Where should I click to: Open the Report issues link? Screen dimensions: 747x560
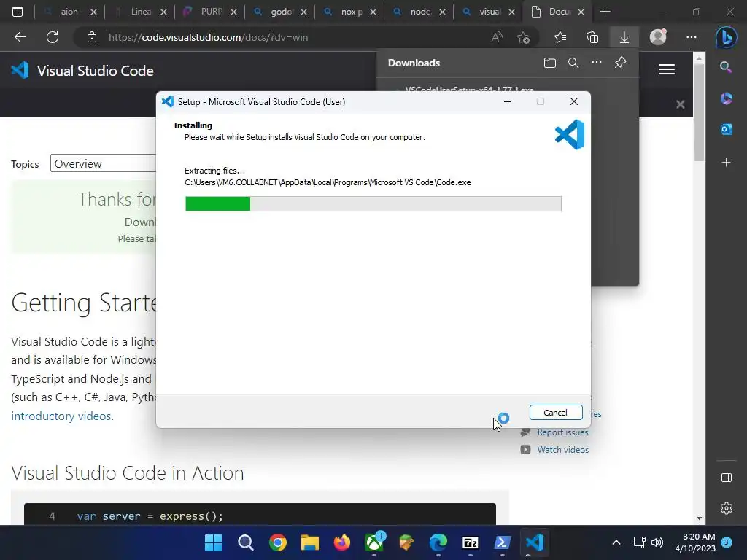point(562,432)
